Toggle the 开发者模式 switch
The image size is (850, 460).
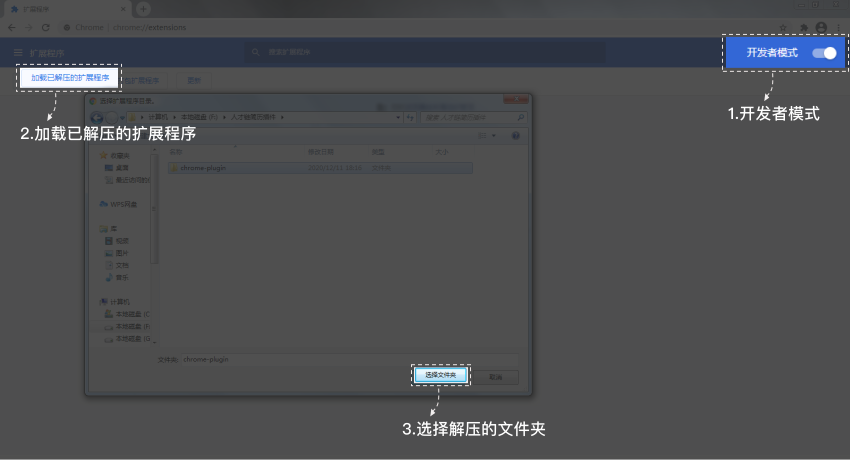(824, 53)
